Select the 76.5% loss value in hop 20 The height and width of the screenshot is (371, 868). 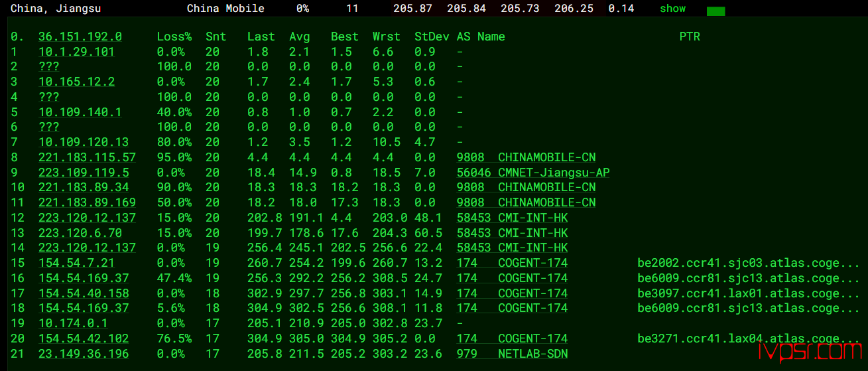pyautogui.click(x=174, y=338)
